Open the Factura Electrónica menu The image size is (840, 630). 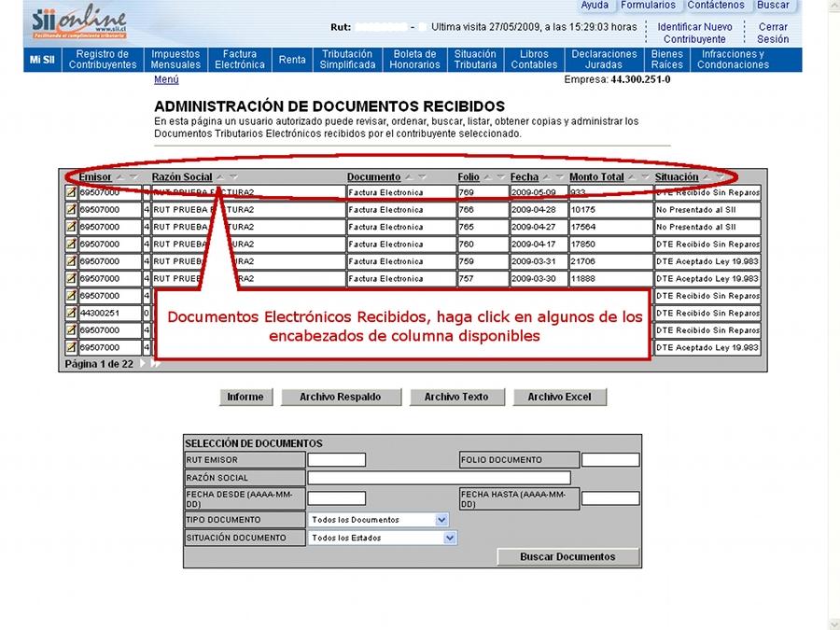(240, 60)
